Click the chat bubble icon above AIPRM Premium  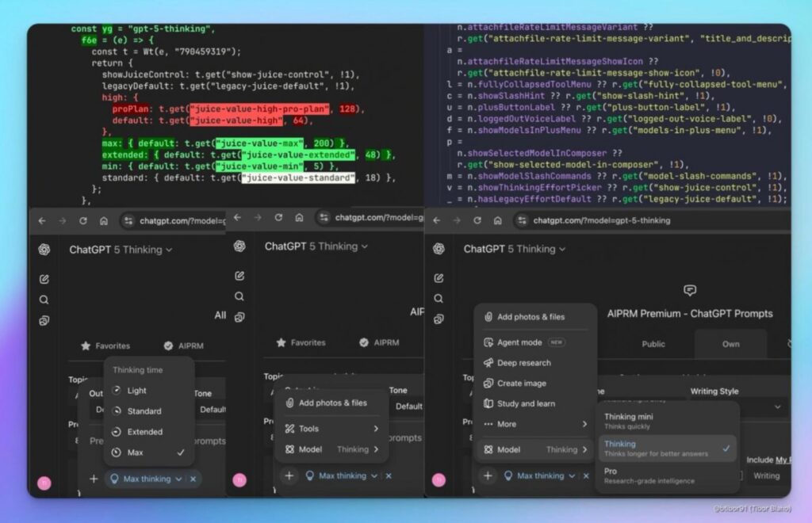tap(690, 291)
